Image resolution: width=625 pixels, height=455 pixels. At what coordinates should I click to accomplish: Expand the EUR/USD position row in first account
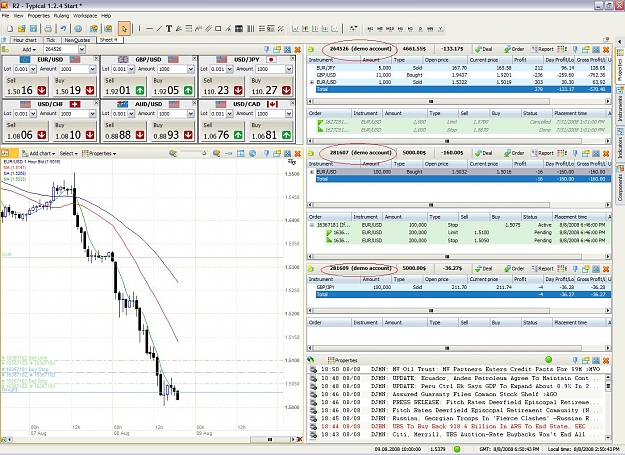click(312, 82)
